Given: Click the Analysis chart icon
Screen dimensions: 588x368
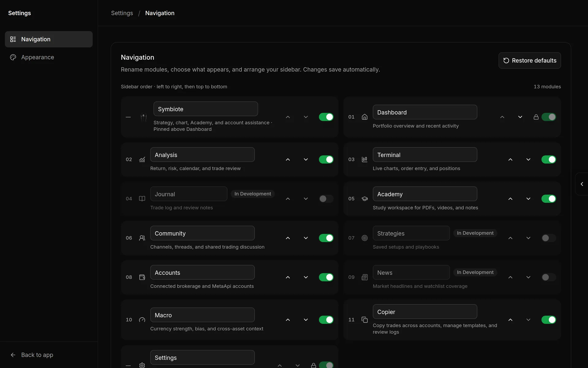Looking at the screenshot, I should pyautogui.click(x=142, y=159).
